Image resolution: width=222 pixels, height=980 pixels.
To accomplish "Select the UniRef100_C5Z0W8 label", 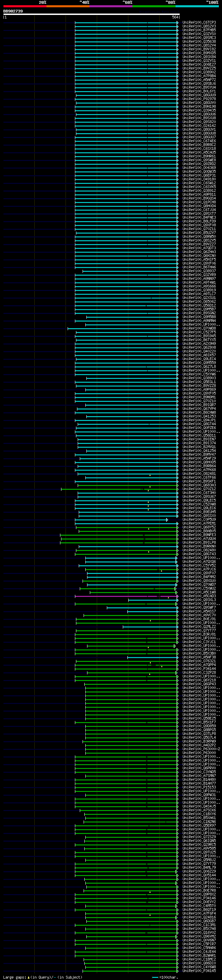I will [199, 504].
